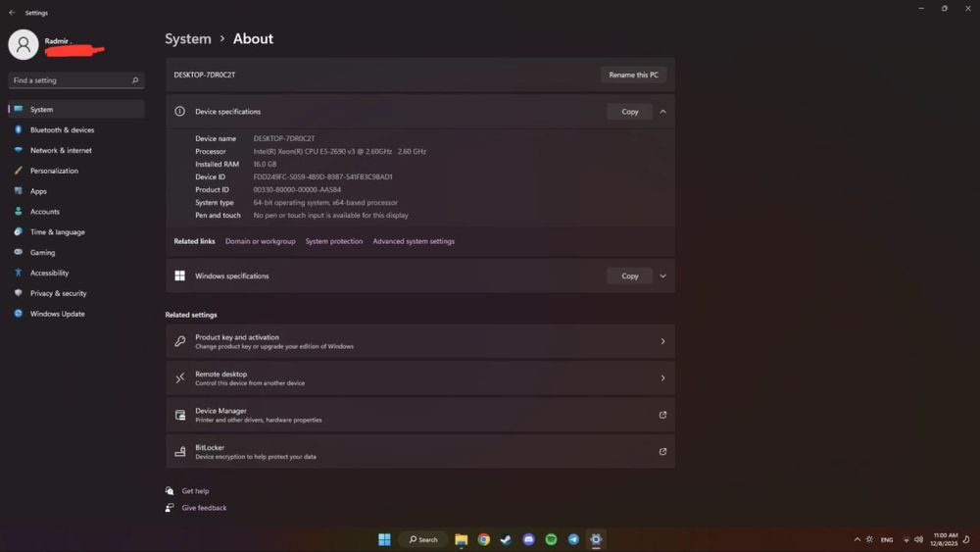Go to Gaming settings
The width and height of the screenshot is (980, 552).
[x=76, y=253]
